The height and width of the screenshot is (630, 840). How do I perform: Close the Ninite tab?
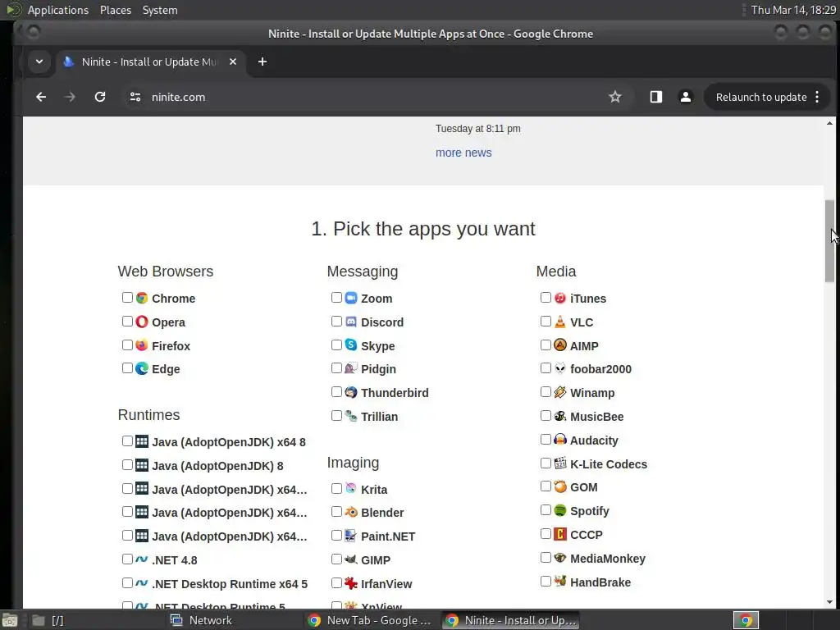tap(233, 62)
